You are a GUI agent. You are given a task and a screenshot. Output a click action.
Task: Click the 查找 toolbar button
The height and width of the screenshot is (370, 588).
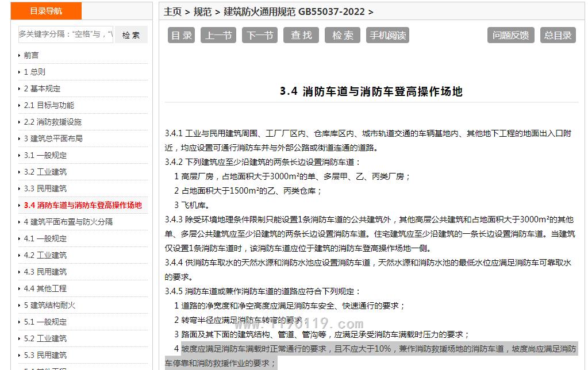(x=301, y=35)
